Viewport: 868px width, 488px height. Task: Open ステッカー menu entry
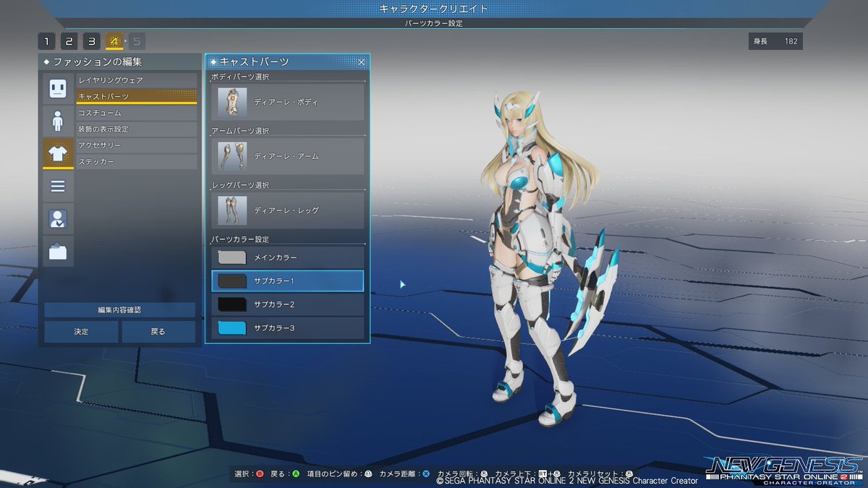[136, 162]
